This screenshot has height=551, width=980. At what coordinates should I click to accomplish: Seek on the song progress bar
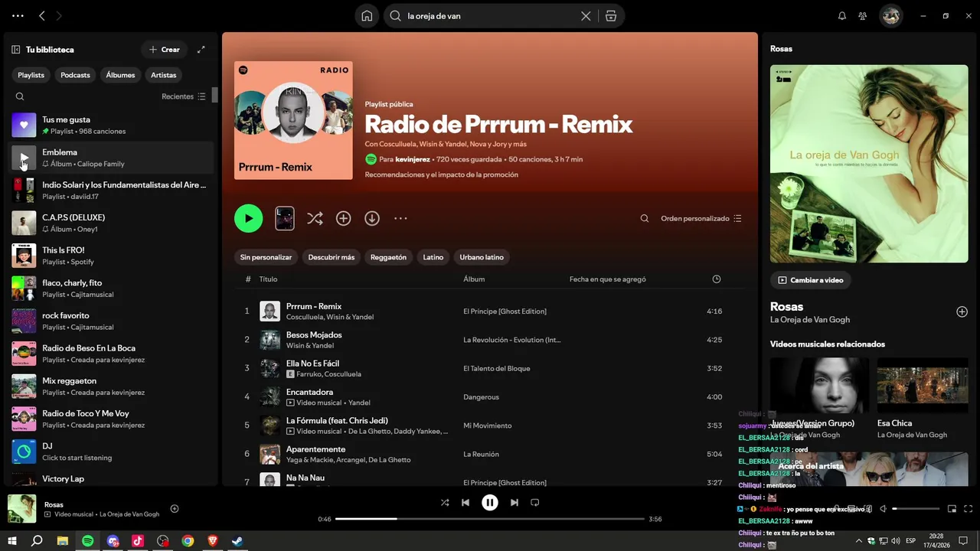click(490, 519)
